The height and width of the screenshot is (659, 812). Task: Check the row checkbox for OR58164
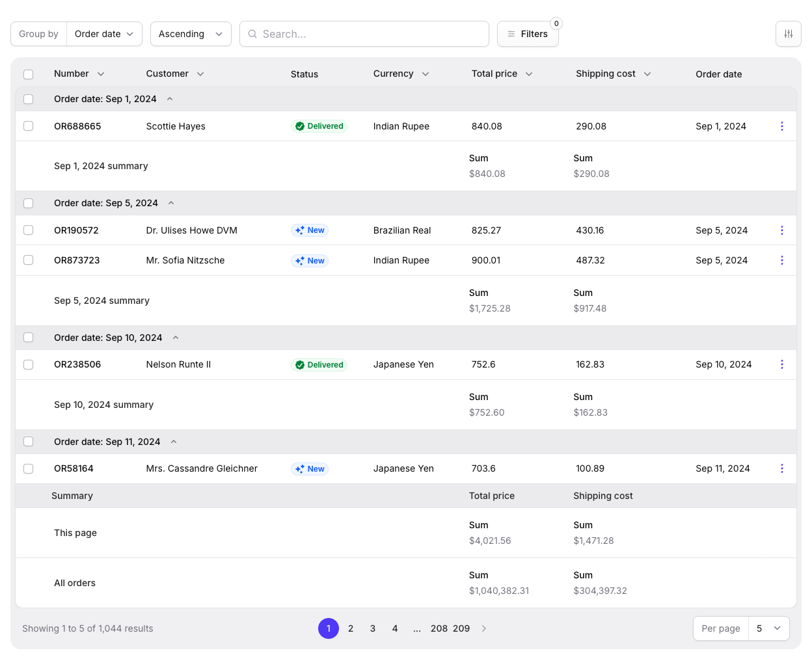coord(29,468)
